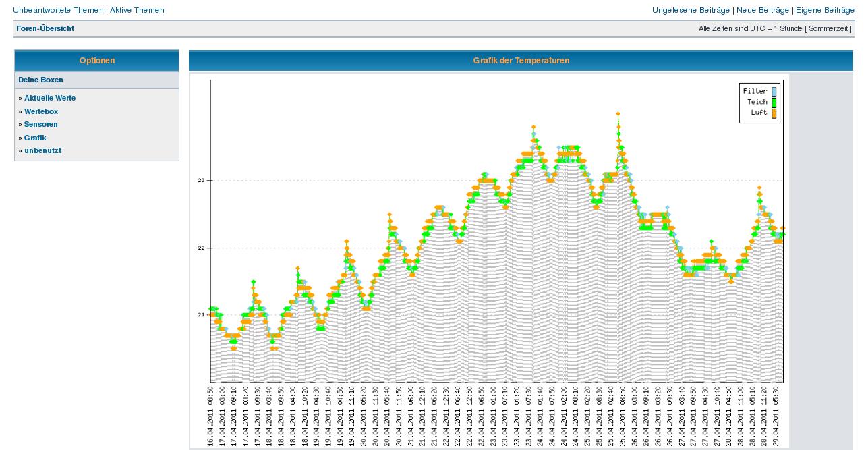Select the Wertebox sidebar entry
The image size is (868, 450).
pos(41,111)
